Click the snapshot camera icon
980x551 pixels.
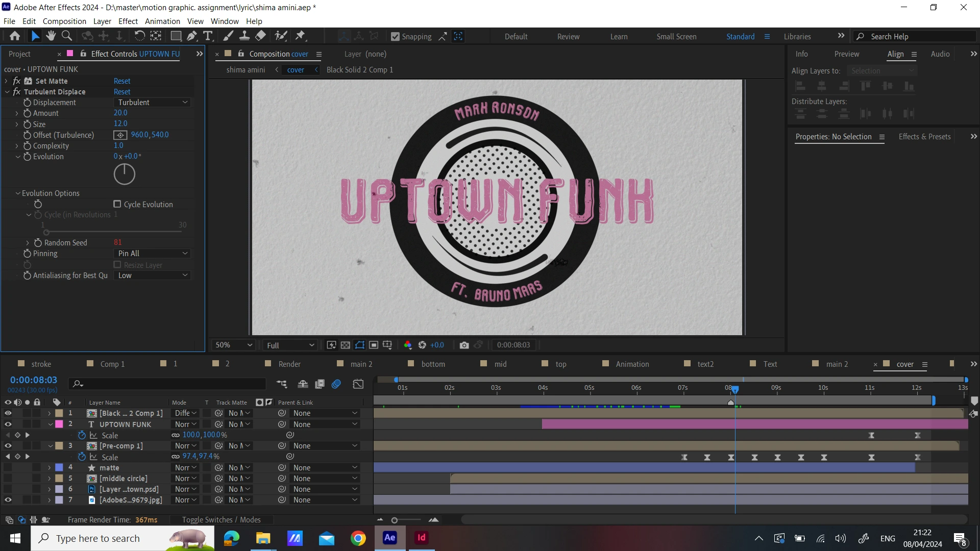[x=464, y=345]
